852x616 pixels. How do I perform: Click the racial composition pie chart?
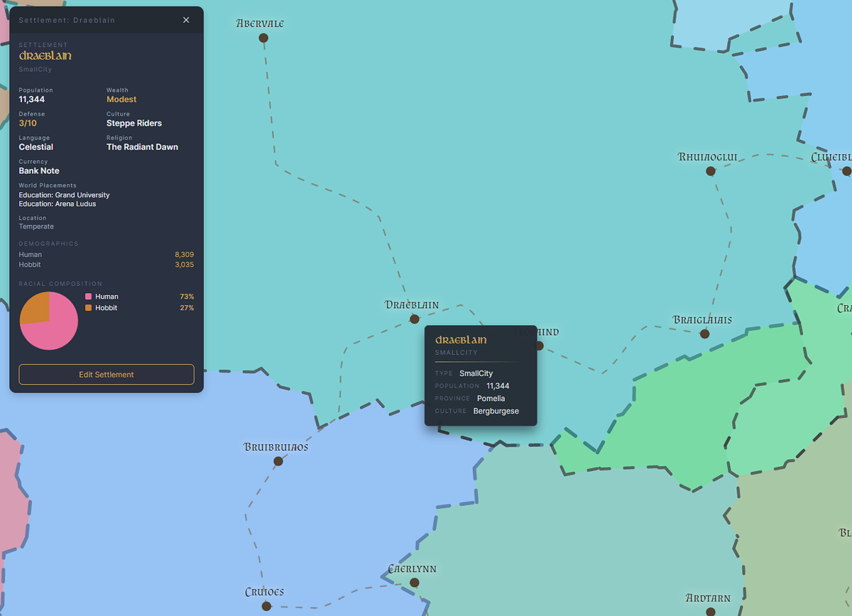49,321
